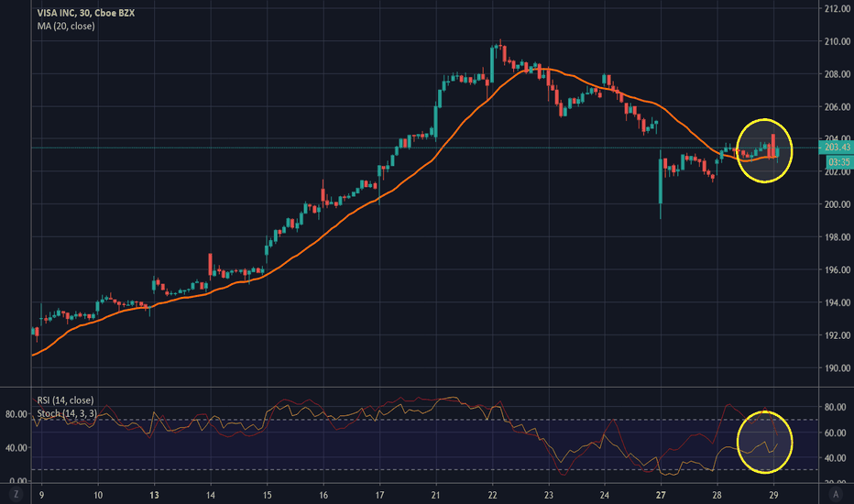Viewport: 854px width, 504px height.
Task: Click date 10 on time axis
Action: click(x=98, y=495)
